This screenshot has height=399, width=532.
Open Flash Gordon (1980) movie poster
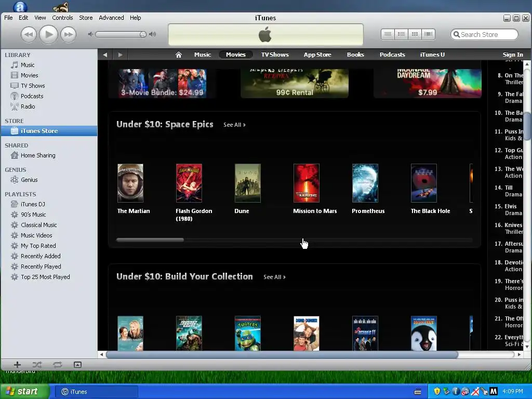point(189,183)
